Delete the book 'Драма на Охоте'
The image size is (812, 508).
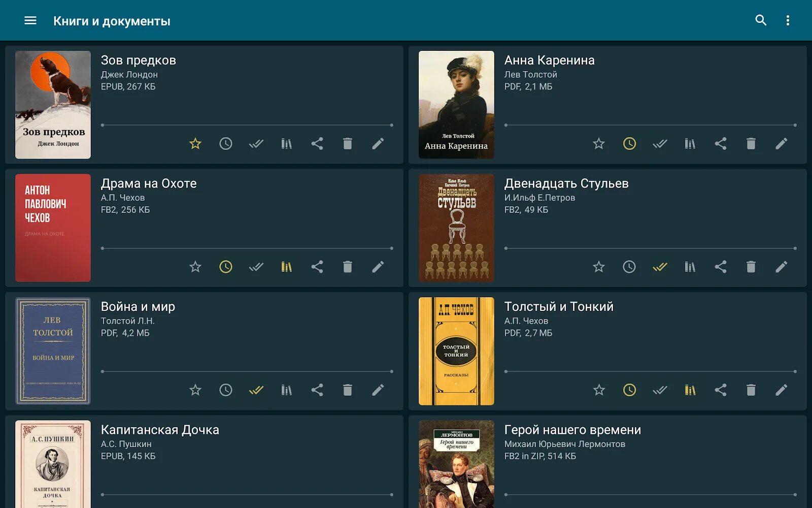click(x=348, y=267)
